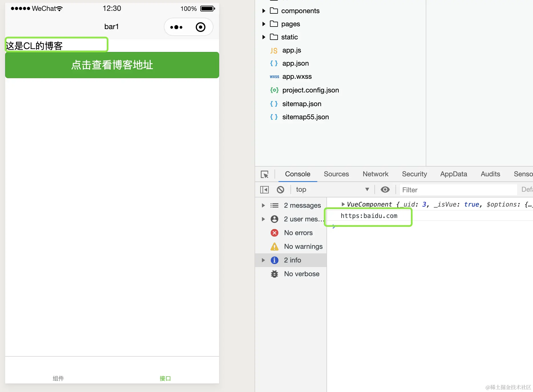Open app.wxss file
This screenshot has width=533, height=392.
tap(297, 77)
